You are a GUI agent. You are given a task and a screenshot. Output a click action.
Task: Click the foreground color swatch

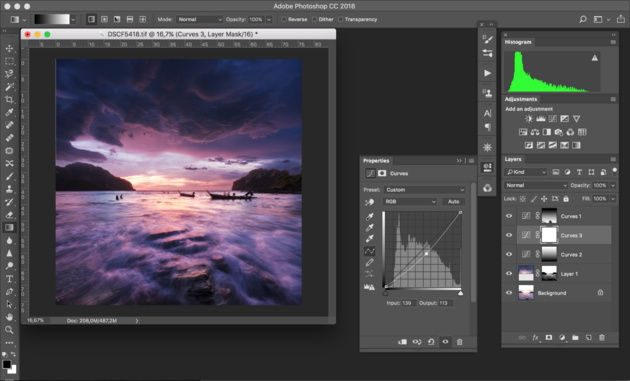[6, 365]
